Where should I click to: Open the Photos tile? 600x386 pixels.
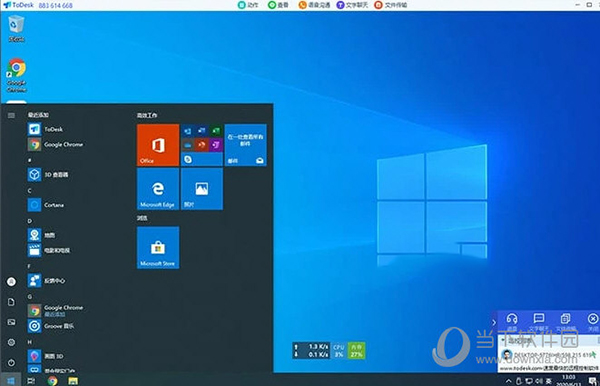point(202,189)
